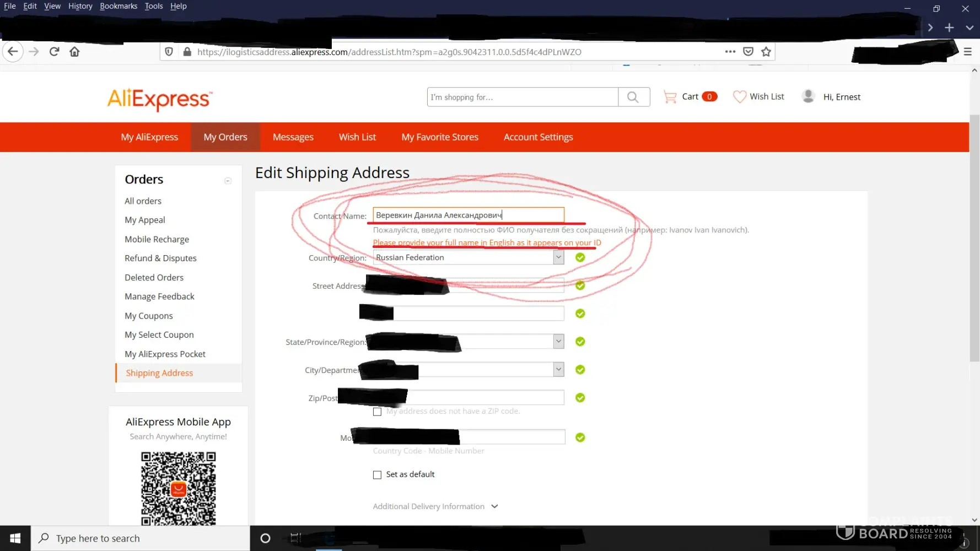Open Wish List heart icon

tap(740, 96)
